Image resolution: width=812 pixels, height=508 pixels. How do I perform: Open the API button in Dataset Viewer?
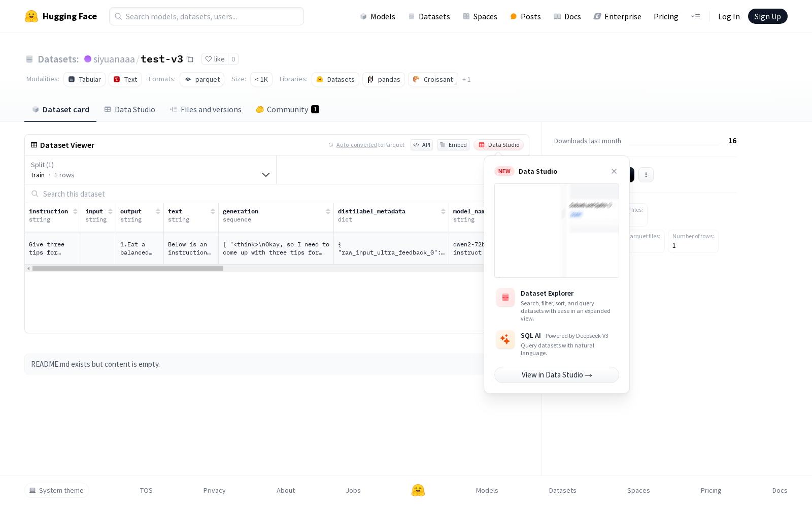tap(422, 145)
